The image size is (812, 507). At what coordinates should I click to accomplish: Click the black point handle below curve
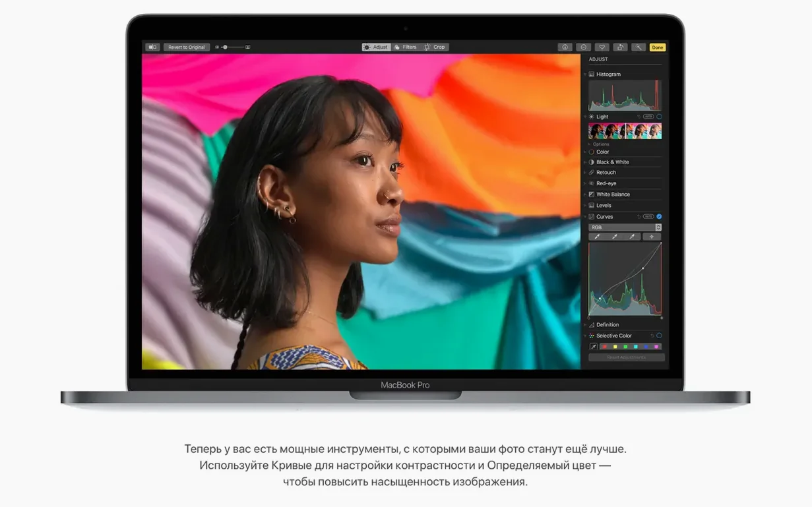tap(589, 318)
